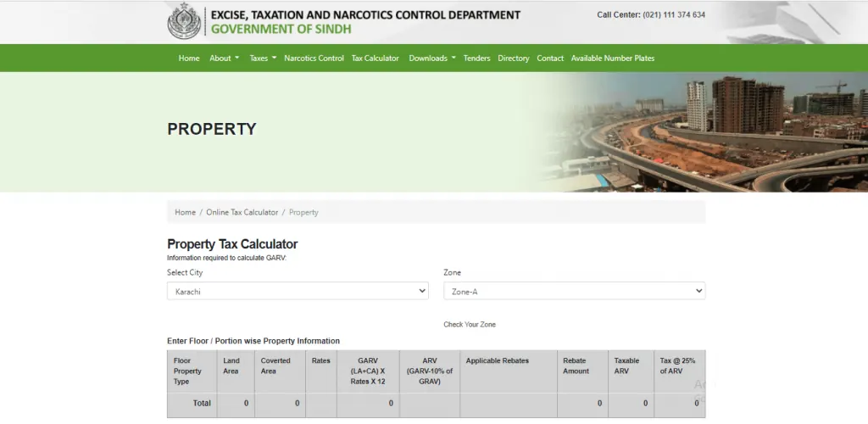Click Enter Floor / Portion wise Property Information
Viewport: 868px width, 424px height.
click(x=253, y=341)
